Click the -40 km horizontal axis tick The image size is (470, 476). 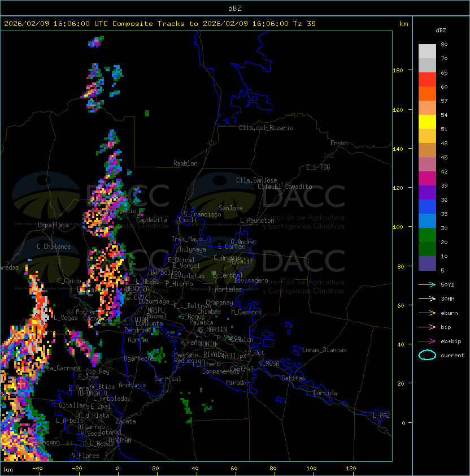pyautogui.click(x=37, y=469)
